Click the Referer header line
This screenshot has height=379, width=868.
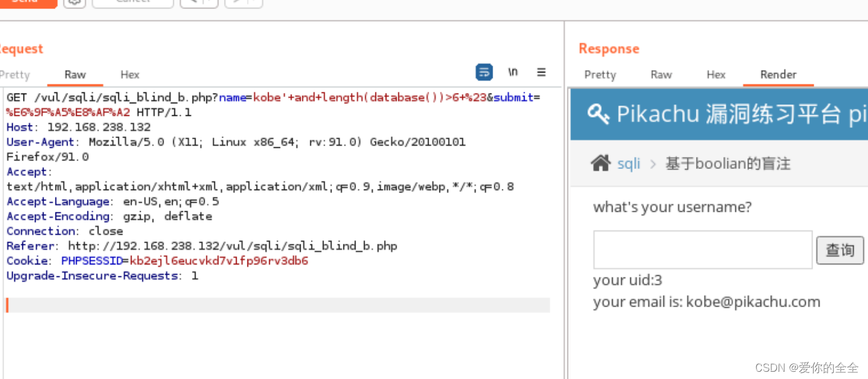202,246
